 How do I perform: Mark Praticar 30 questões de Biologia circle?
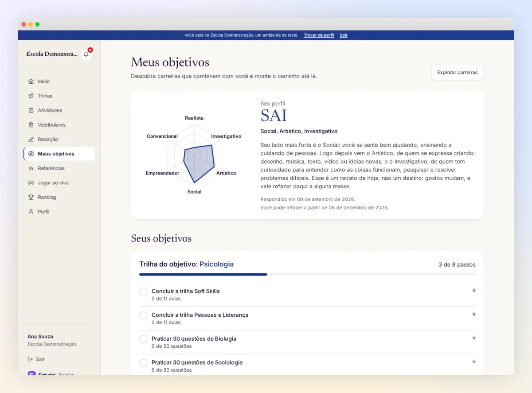click(143, 339)
